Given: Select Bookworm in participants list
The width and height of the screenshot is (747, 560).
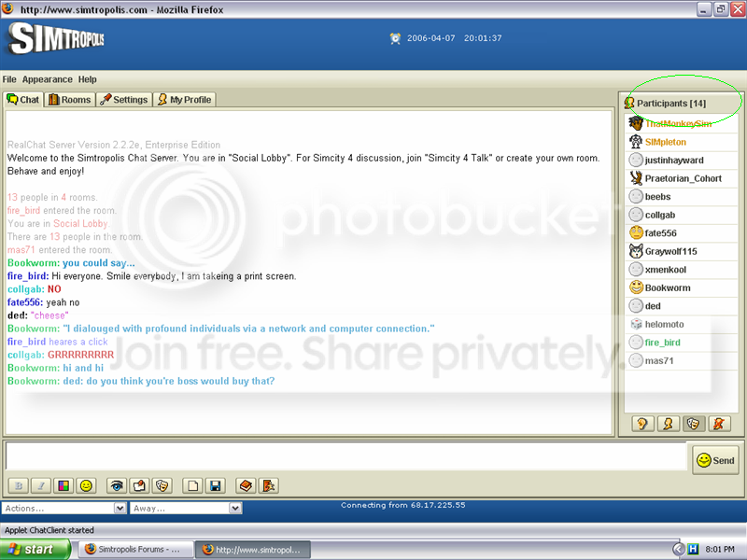Looking at the screenshot, I should (682, 287).
